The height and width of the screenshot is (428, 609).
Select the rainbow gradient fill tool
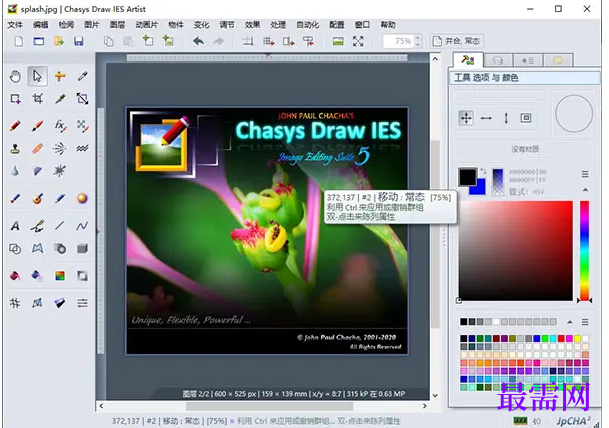[60, 276]
